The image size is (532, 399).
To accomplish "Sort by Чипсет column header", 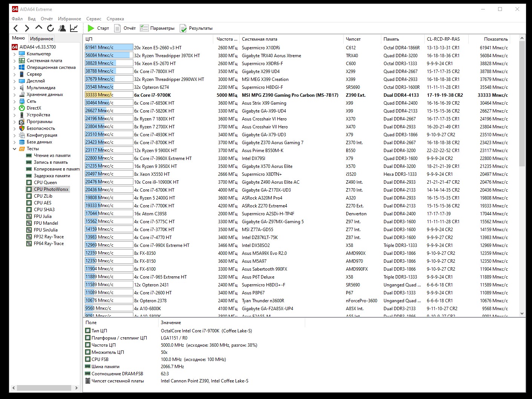I will coord(362,39).
